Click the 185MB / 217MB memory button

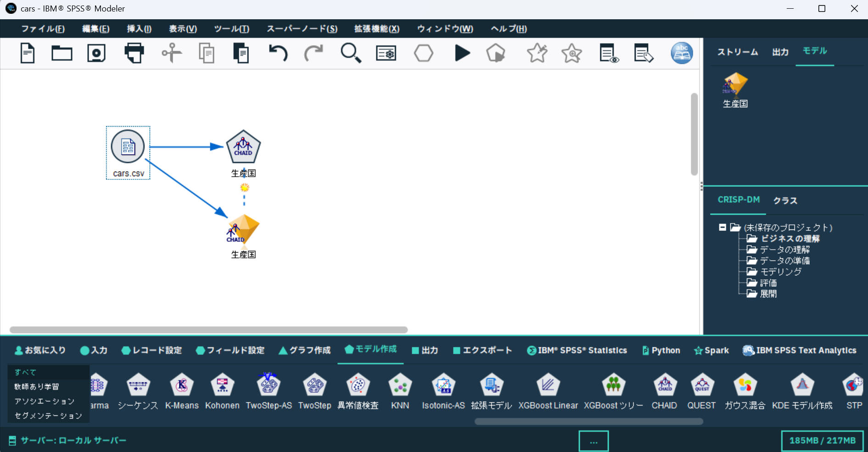(822, 440)
